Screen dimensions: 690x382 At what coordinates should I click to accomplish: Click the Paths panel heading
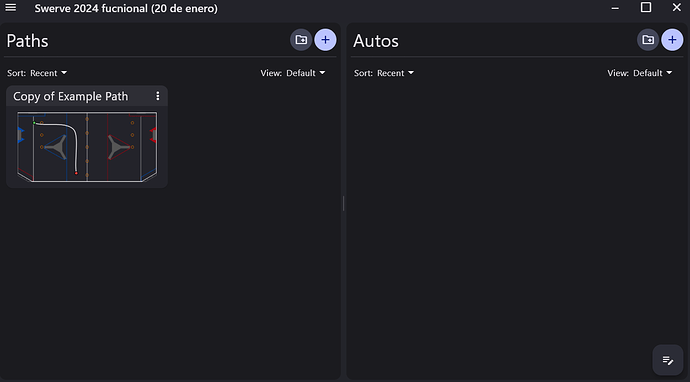point(27,41)
